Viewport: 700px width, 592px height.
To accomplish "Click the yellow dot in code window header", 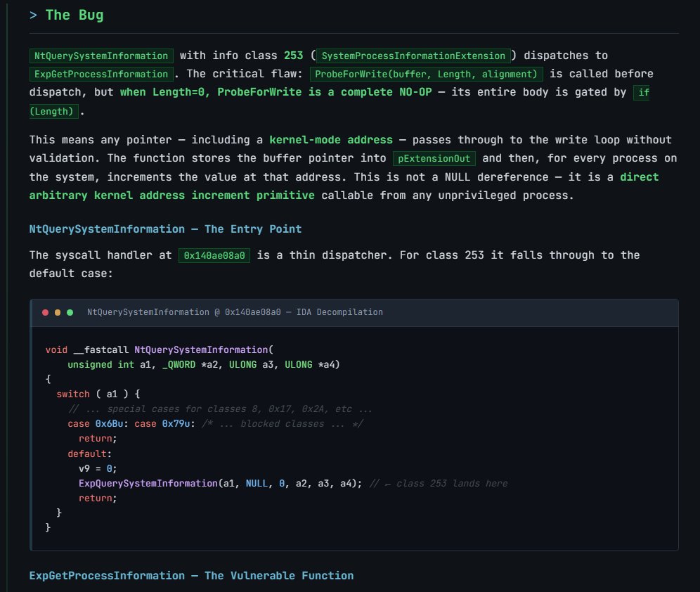I will point(58,312).
